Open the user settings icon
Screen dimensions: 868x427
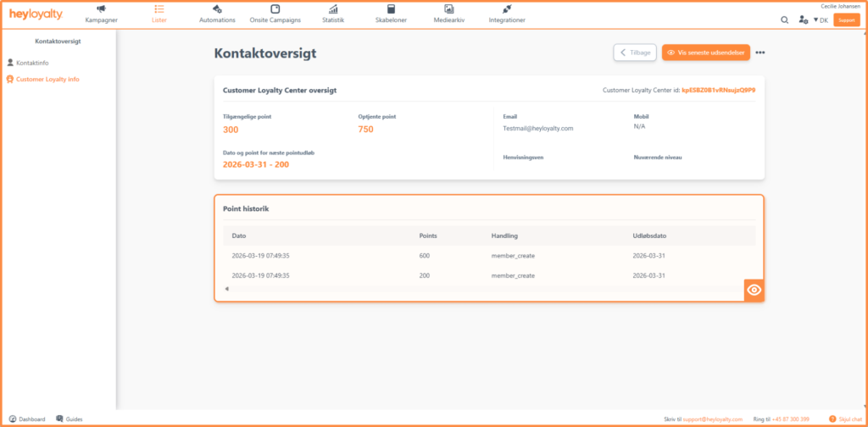click(803, 20)
